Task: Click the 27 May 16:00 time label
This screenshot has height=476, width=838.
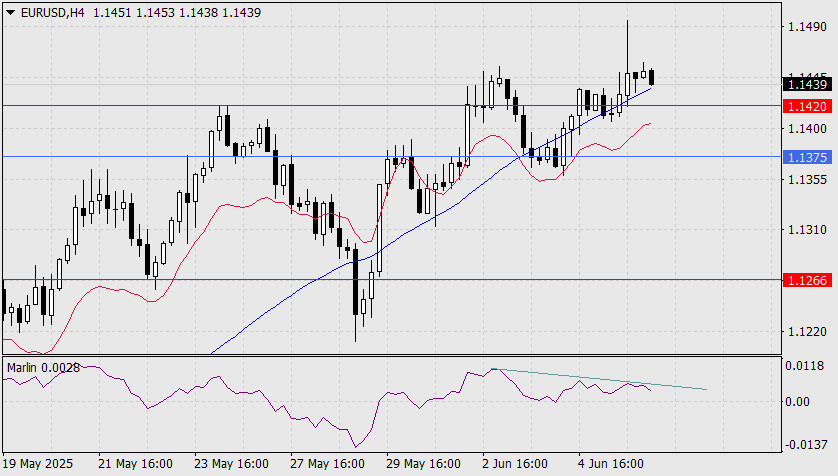Action: click(x=327, y=463)
